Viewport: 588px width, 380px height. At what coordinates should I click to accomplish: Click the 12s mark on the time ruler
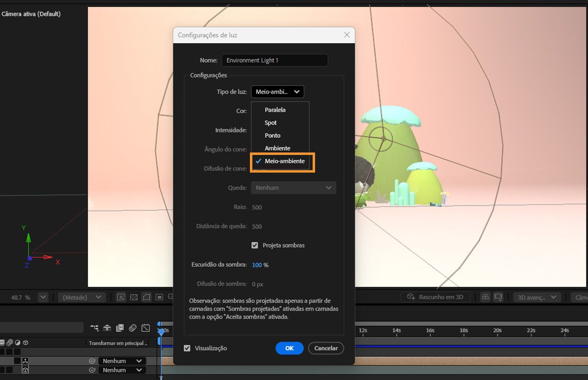(x=363, y=330)
